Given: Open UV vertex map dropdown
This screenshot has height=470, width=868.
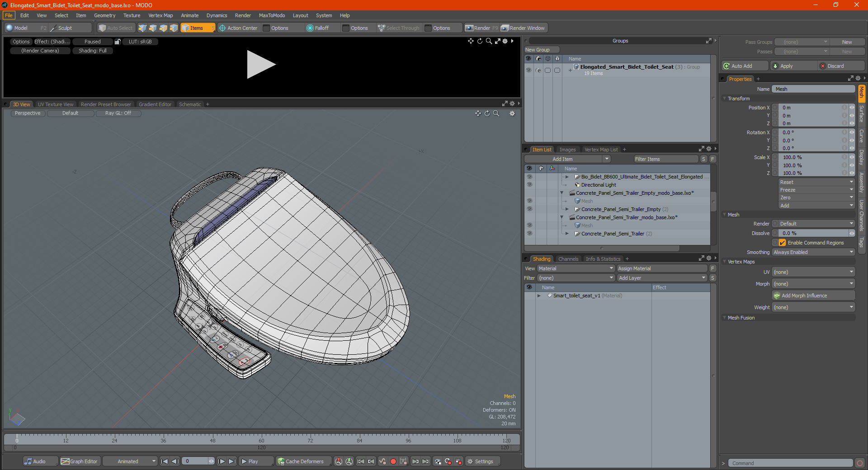Looking at the screenshot, I should (x=813, y=272).
